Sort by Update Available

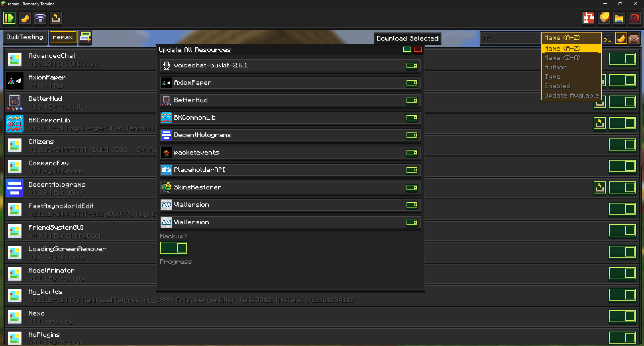click(x=572, y=96)
